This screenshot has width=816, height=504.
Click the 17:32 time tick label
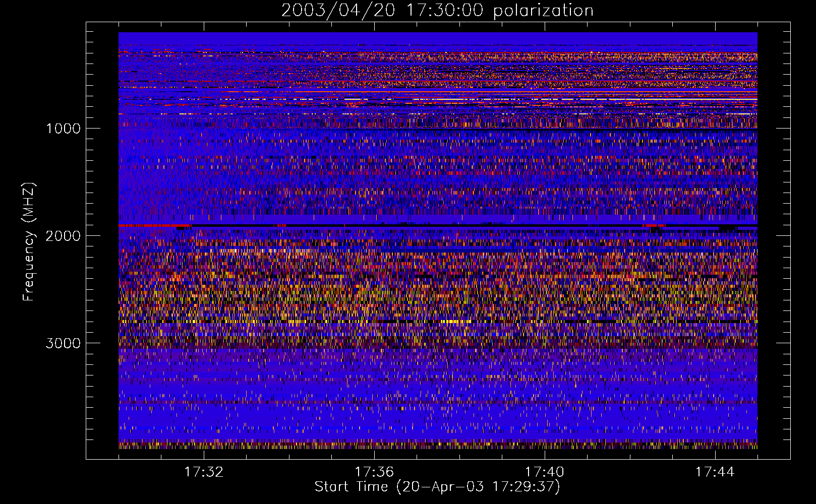[x=204, y=472]
